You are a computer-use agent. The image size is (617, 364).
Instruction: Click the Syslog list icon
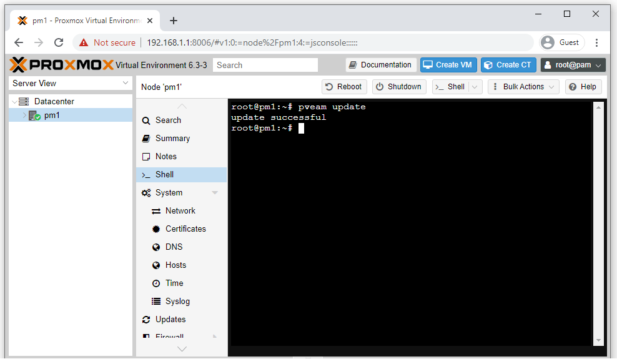click(x=156, y=302)
